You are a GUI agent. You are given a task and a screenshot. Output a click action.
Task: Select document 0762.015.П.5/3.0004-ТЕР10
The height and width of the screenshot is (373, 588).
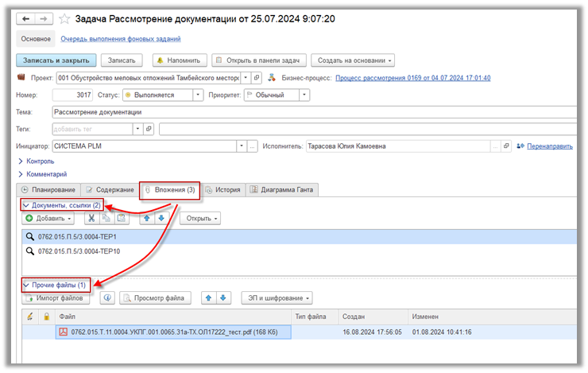[300, 251]
